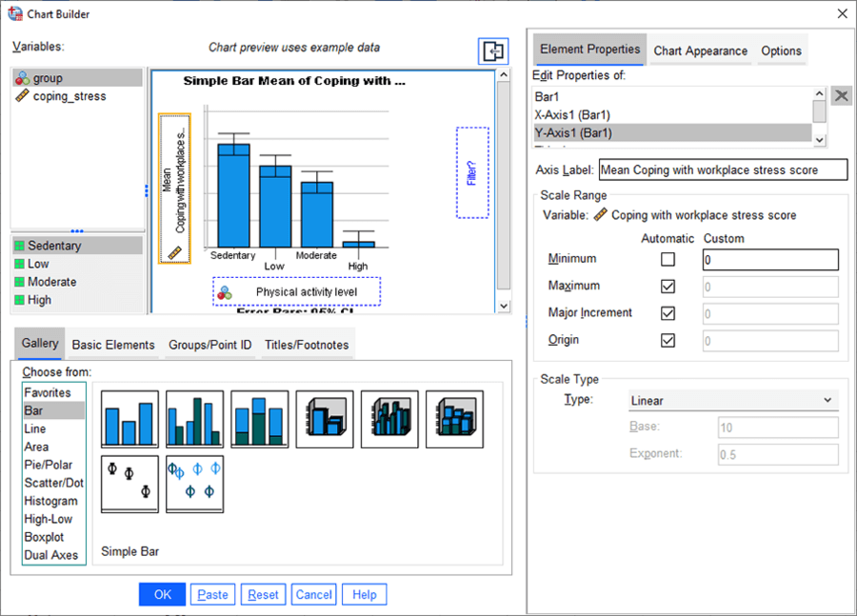Image resolution: width=857 pixels, height=616 pixels.
Task: Toggle Automatic Major Increment checkbox
Action: pos(668,313)
